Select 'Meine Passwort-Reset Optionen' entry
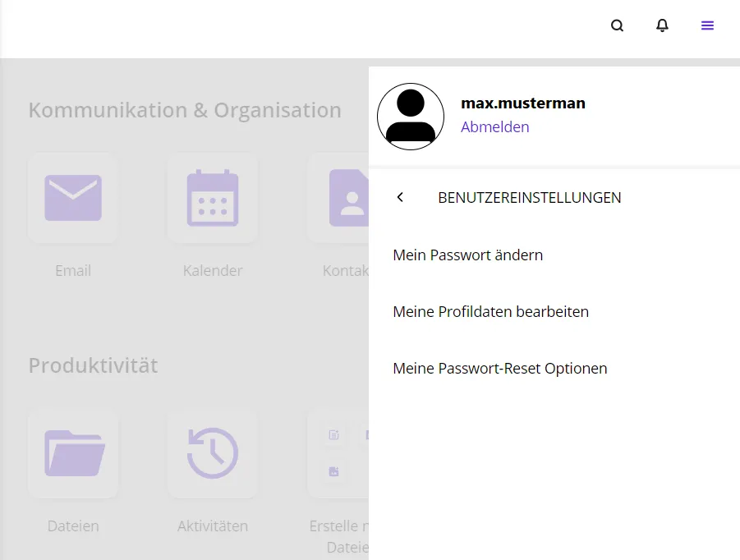Screen dimensions: 740x560 pos(499,368)
